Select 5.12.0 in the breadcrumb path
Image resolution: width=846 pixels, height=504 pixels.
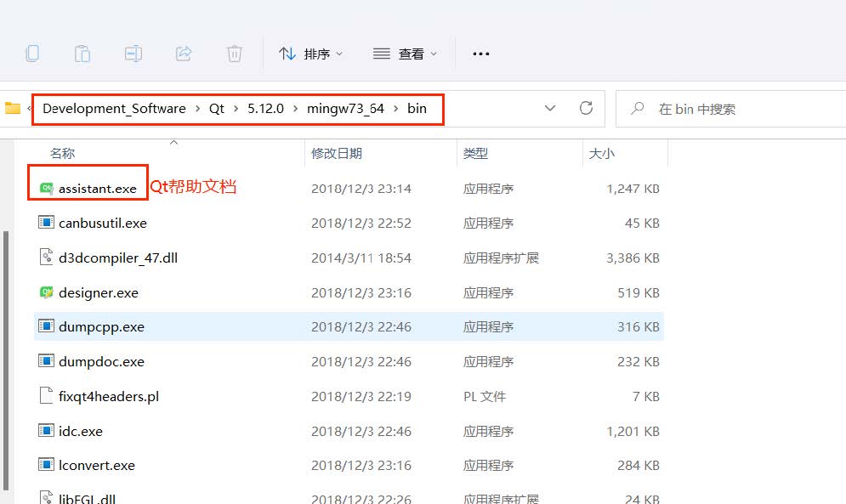pos(265,109)
